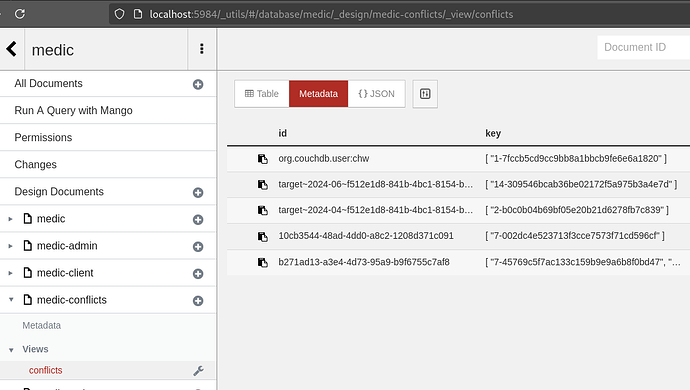The image size is (690, 390).
Task: Open the medic-admin design document
Action: [x=67, y=246]
